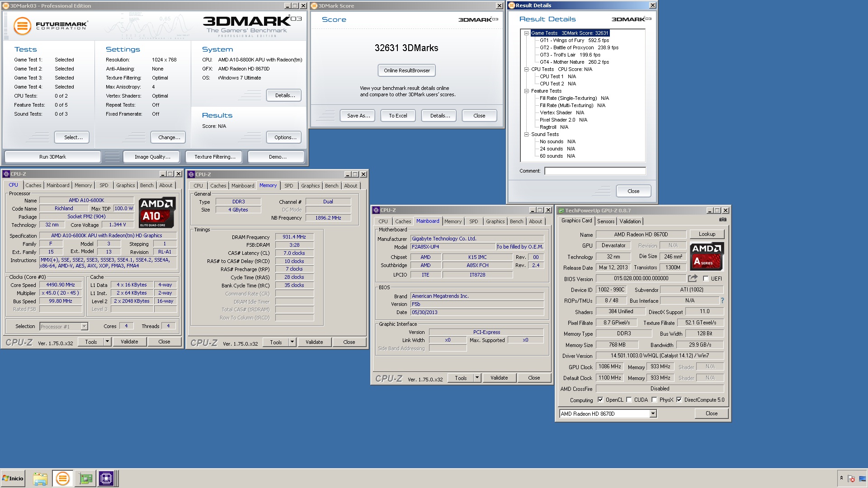Image resolution: width=868 pixels, height=488 pixels.
Task: Toggle the CUDA checkbox
Action: coord(629,400)
